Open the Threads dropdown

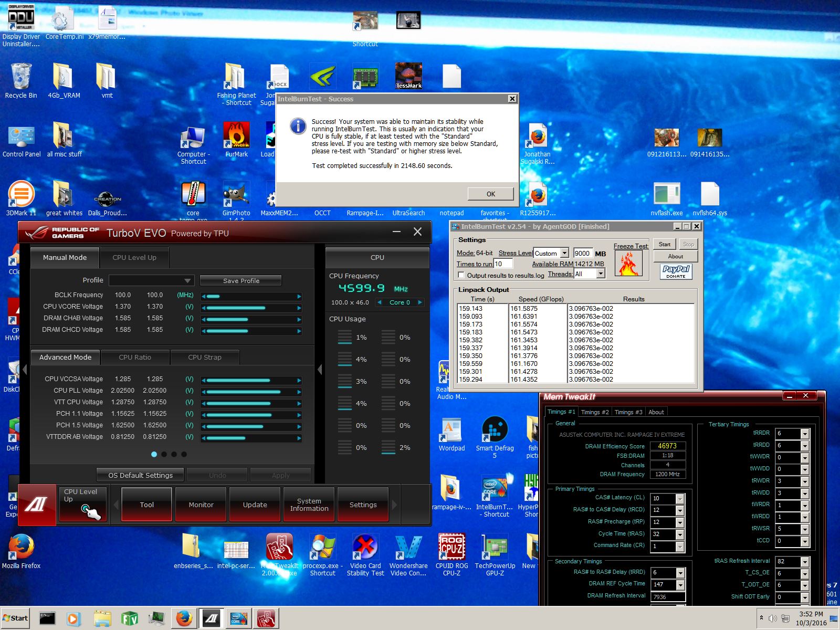point(601,274)
